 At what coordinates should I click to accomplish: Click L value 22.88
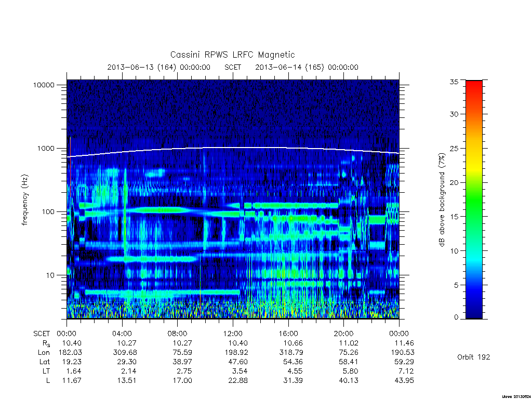pyautogui.click(x=238, y=380)
